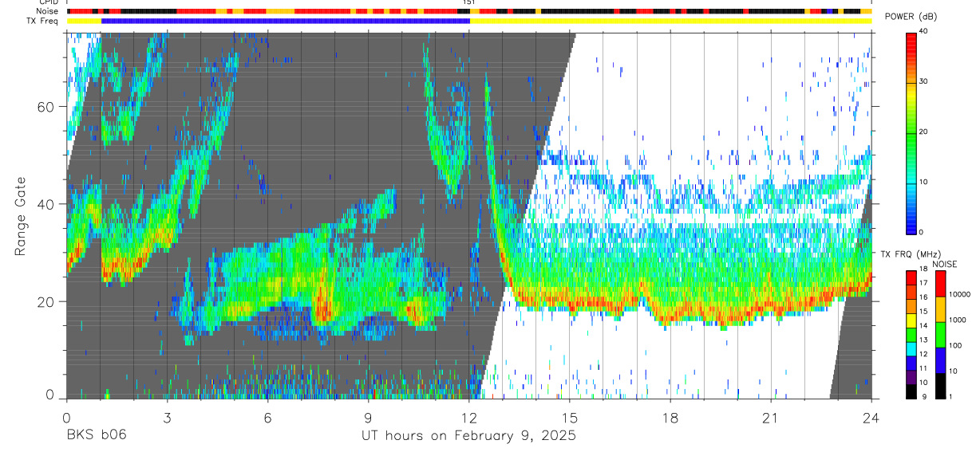Select the red 10000 swatch in the NOISE legend
The height and width of the screenshot is (452, 980).
940,284
